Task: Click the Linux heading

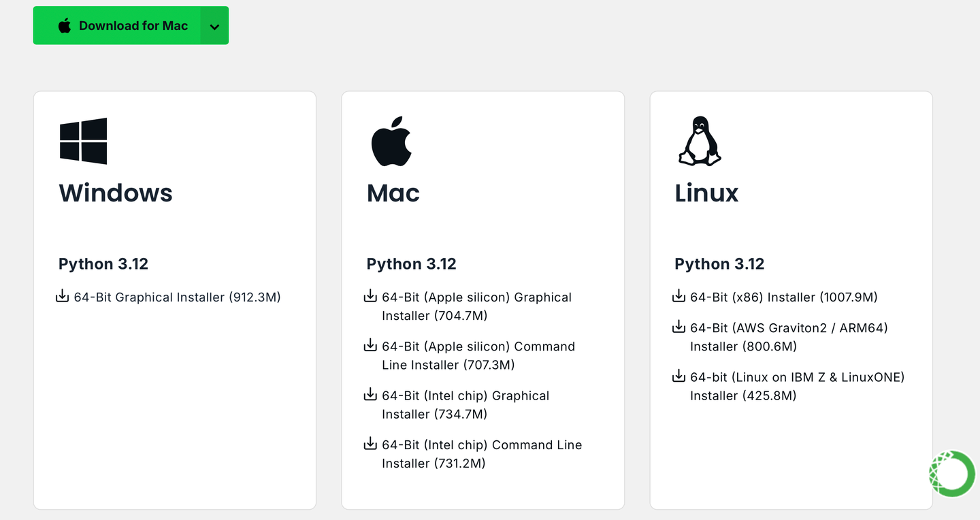Action: (706, 193)
